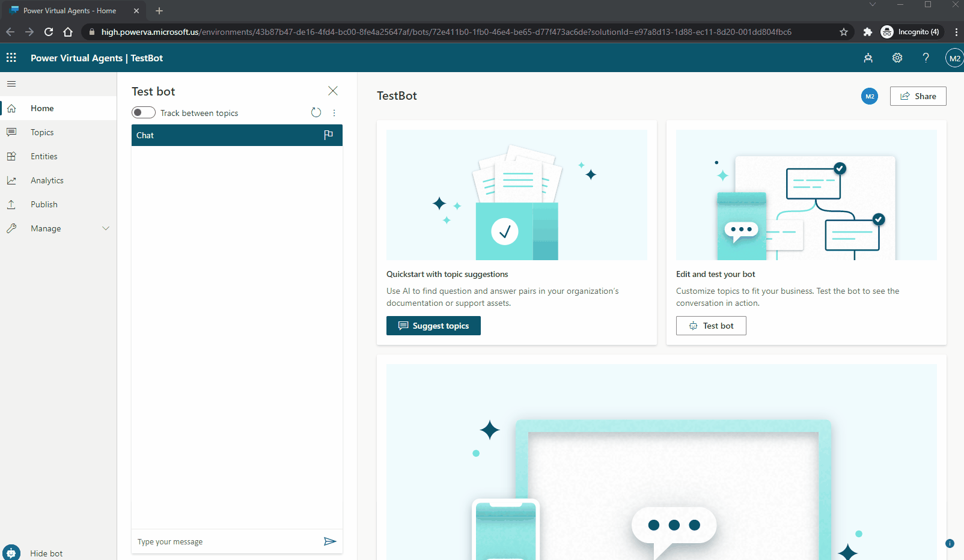Bookmark this page with star icon
The image size is (964, 560).
tap(843, 32)
